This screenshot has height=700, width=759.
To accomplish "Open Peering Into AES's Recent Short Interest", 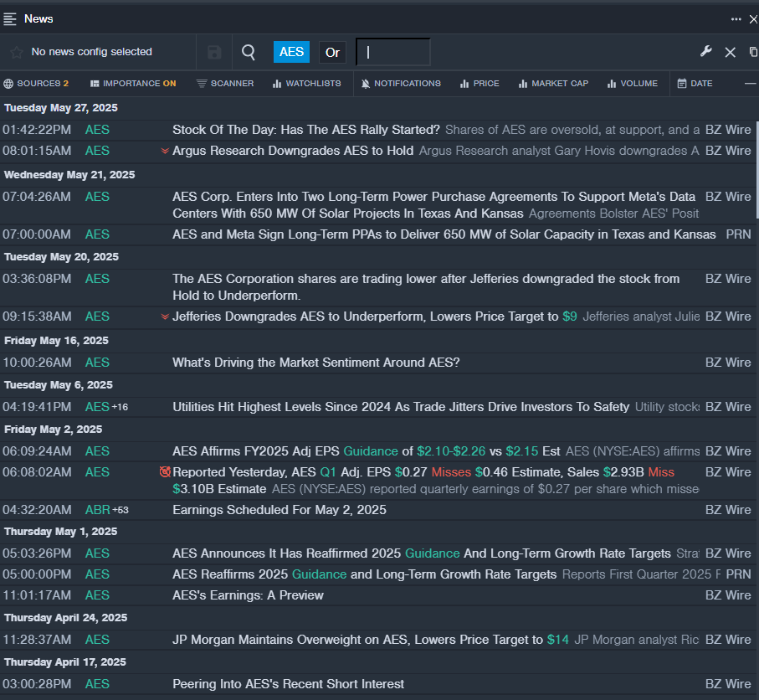I will click(x=288, y=684).
